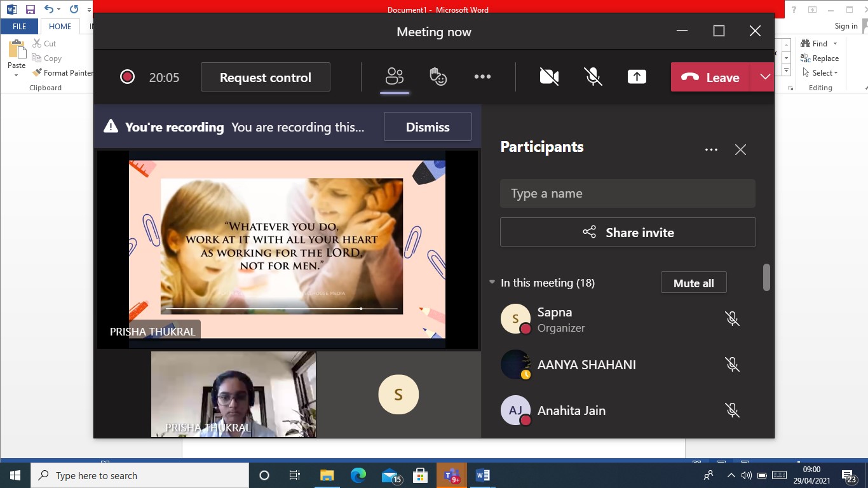
Task: Click the Save icon in Word quick access
Action: [30, 9]
